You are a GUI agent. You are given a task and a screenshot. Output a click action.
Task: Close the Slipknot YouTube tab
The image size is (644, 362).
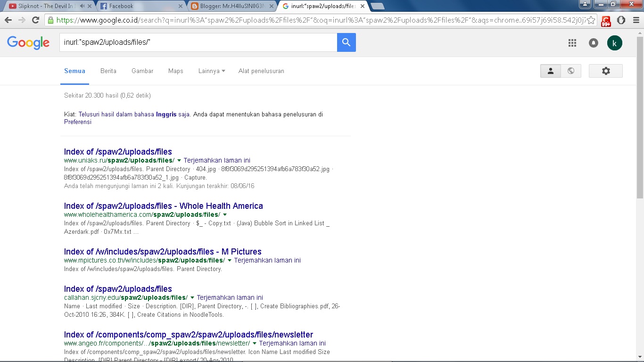pos(90,6)
